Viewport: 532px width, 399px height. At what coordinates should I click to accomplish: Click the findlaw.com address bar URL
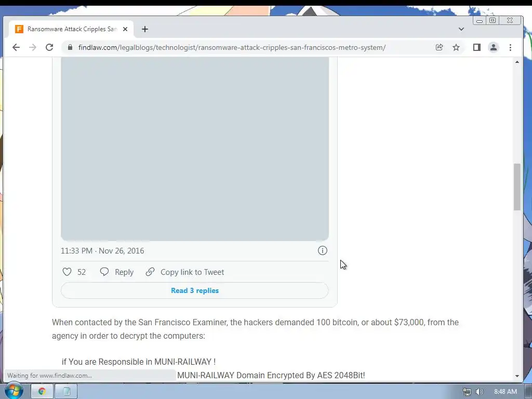pyautogui.click(x=232, y=47)
